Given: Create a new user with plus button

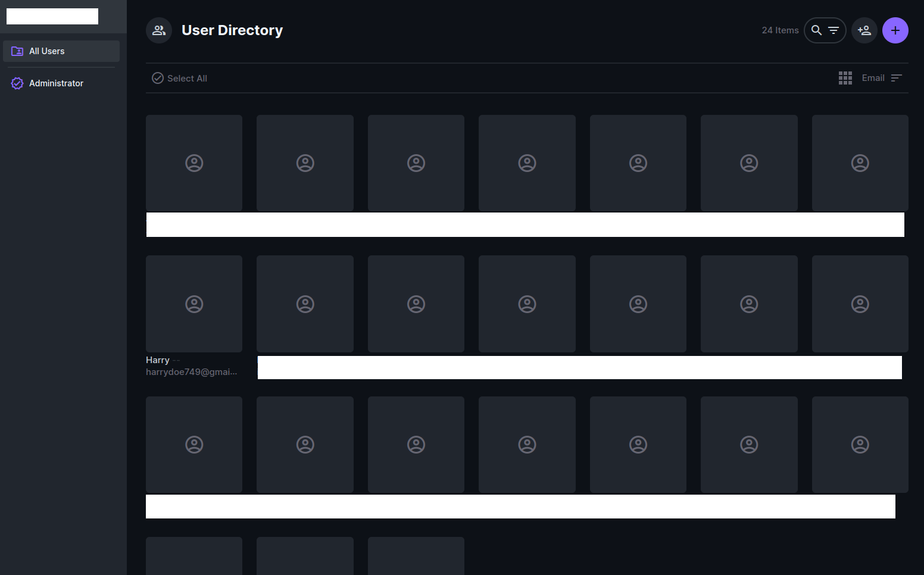Looking at the screenshot, I should (895, 30).
